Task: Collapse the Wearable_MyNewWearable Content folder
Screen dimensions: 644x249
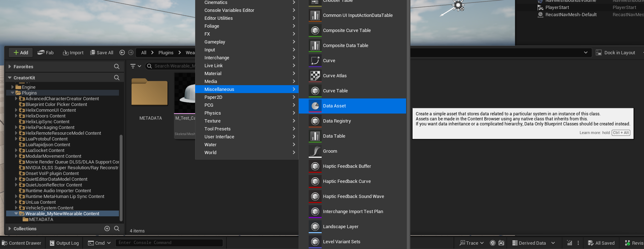Action: 16,213
